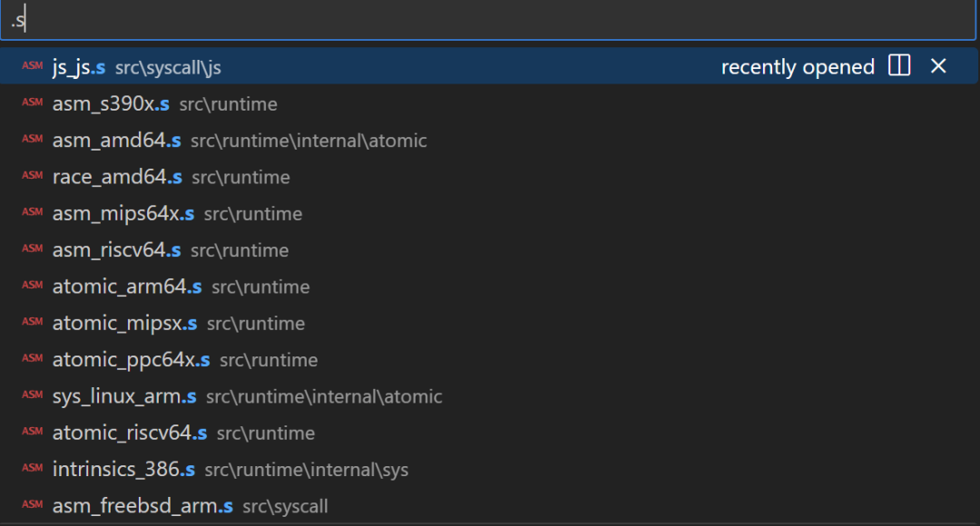Open js_js.s from src\syscall\js
Viewport: 980px width, 526px height.
(x=489, y=66)
